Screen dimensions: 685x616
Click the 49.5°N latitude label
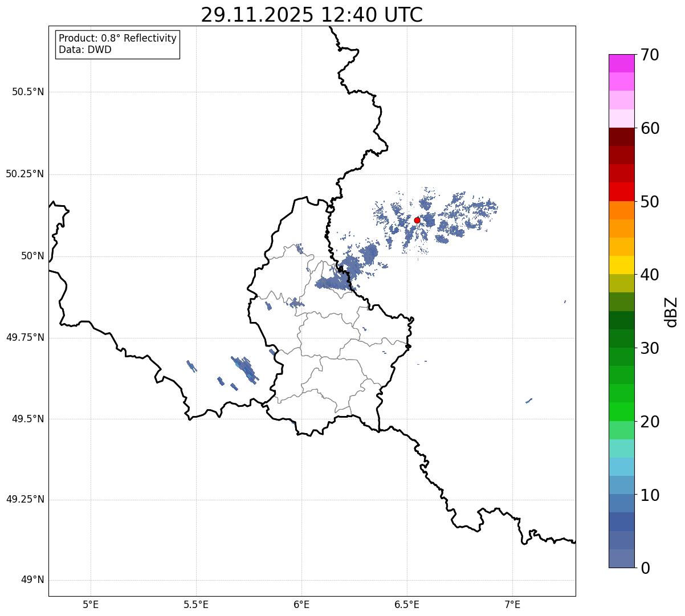click(28, 419)
